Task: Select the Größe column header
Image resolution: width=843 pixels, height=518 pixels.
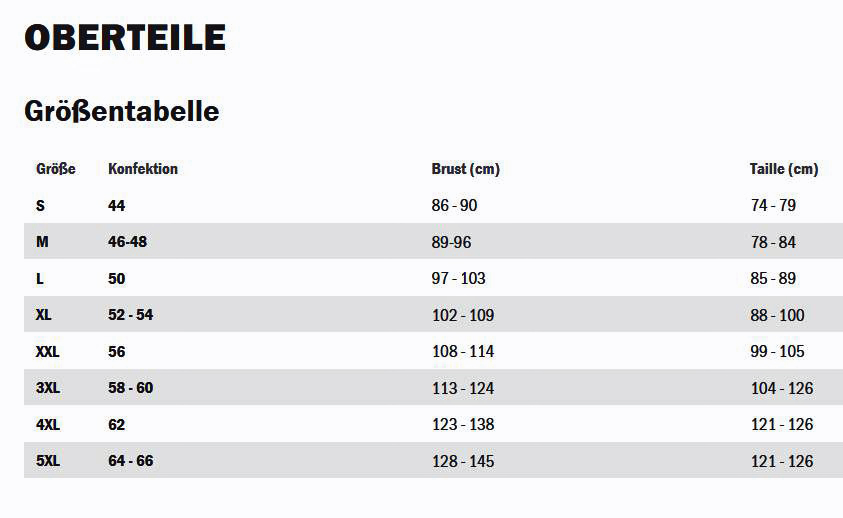Action: tap(55, 169)
